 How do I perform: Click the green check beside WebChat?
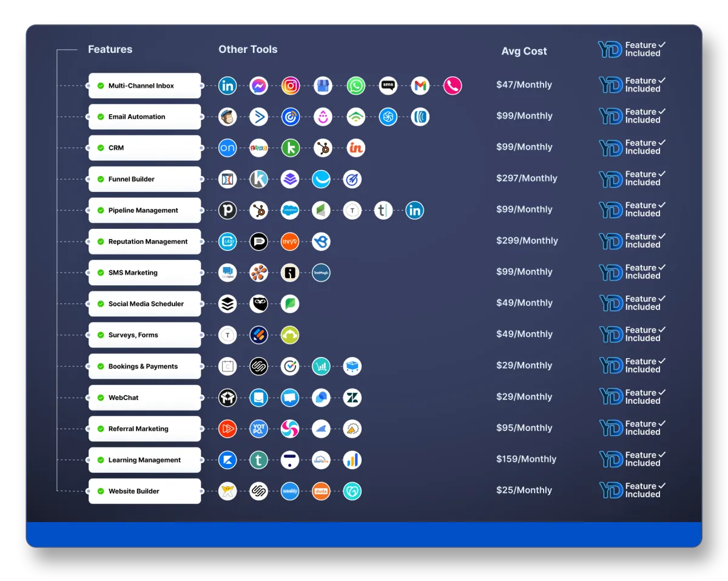[x=101, y=398]
